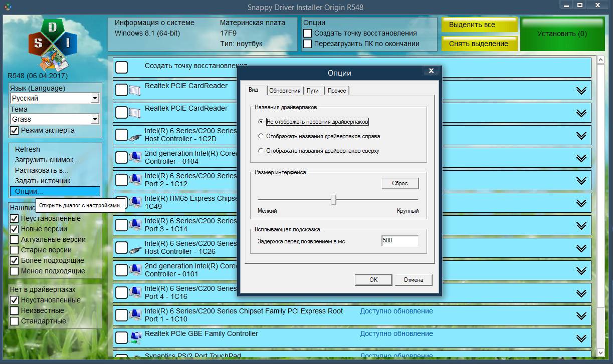613x364 pixels.
Task: Click tooltip delay field showing 500
Action: [x=400, y=241]
